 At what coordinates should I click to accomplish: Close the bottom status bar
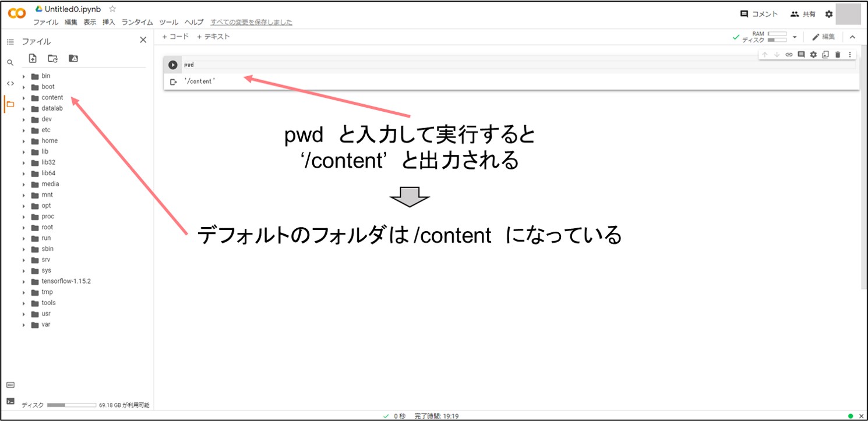[862, 416]
